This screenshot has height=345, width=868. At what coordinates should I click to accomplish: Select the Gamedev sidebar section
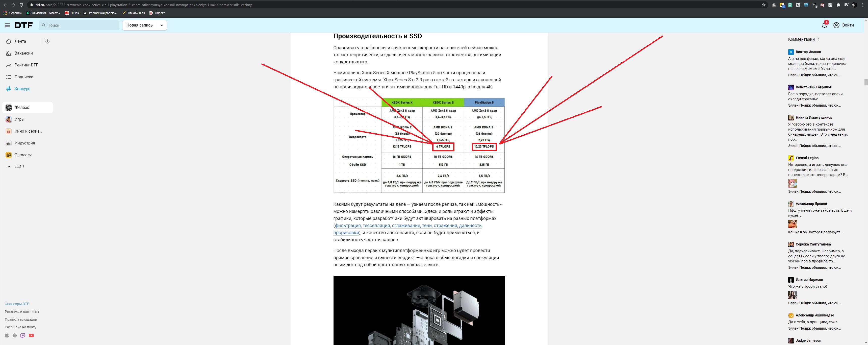pyautogui.click(x=23, y=155)
